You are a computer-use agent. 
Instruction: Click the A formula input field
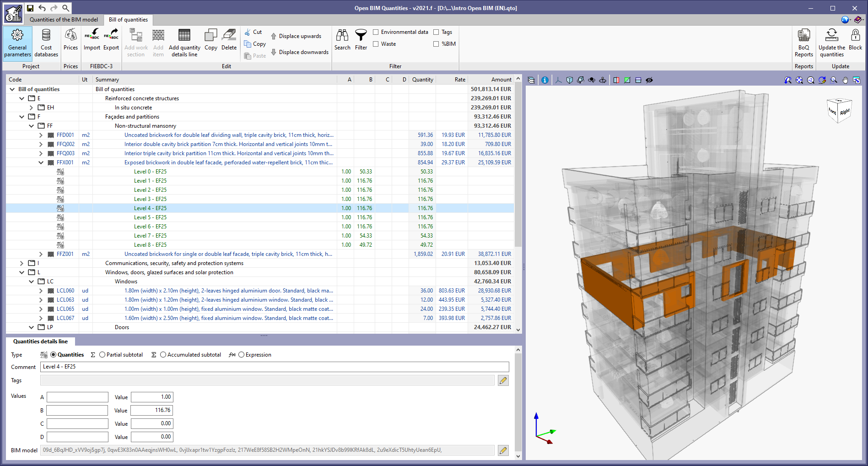pos(77,397)
